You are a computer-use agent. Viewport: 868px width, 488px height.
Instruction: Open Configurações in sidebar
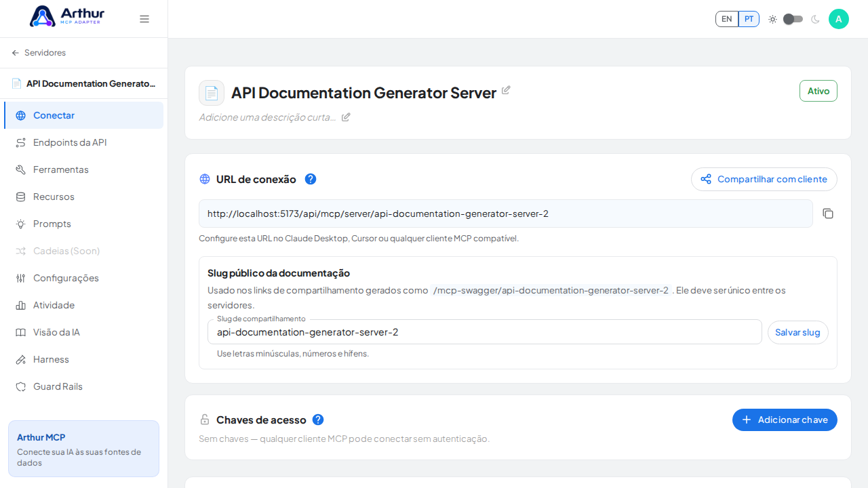tap(83, 278)
